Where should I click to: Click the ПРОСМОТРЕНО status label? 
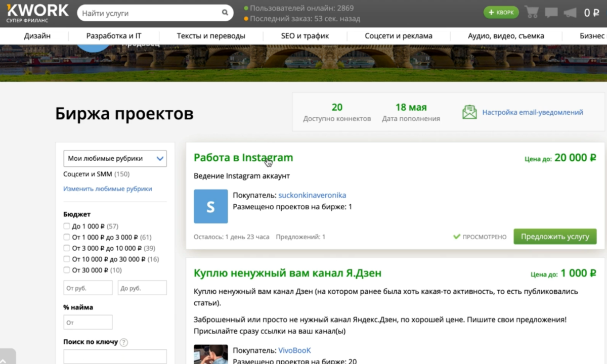(x=480, y=237)
